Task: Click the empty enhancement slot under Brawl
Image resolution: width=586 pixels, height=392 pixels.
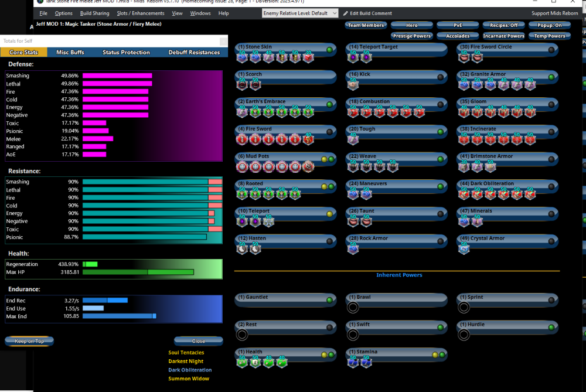Action: pos(353,307)
